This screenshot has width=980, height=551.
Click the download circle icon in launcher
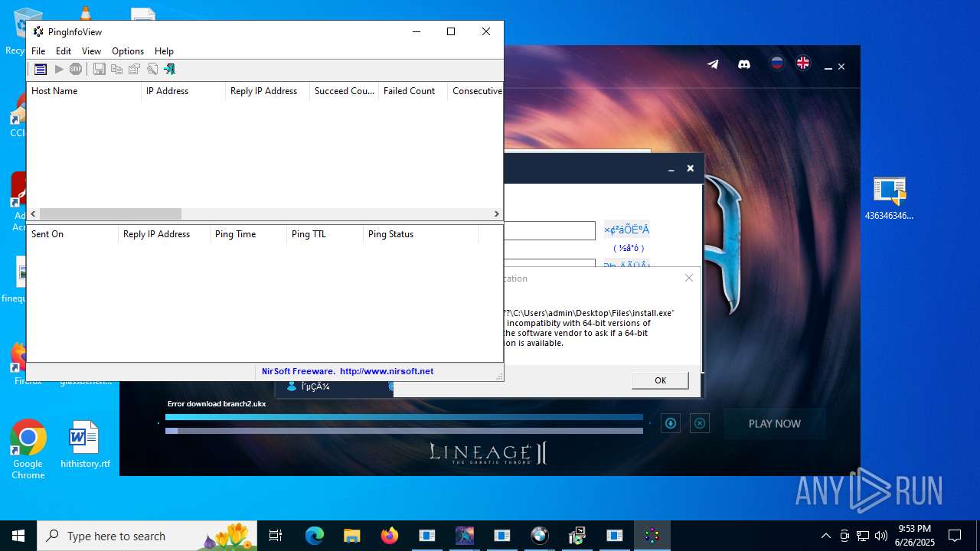671,423
